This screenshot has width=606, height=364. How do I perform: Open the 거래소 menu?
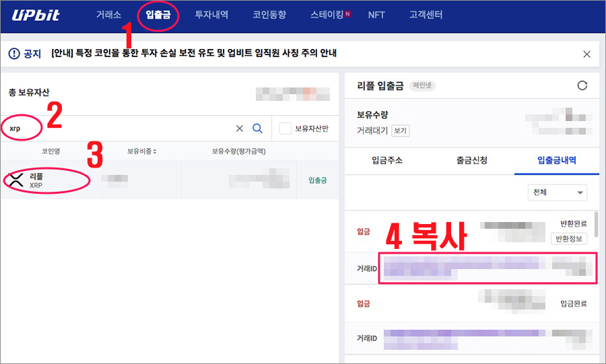[108, 15]
